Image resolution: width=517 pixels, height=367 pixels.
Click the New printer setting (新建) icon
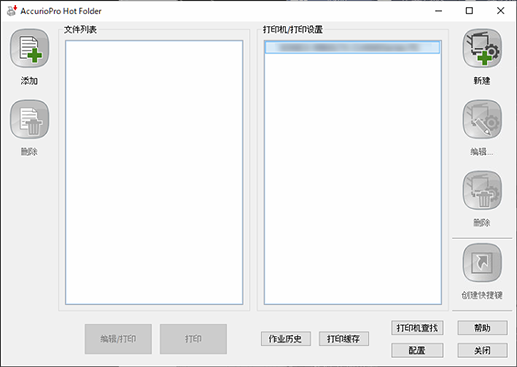[x=482, y=48]
